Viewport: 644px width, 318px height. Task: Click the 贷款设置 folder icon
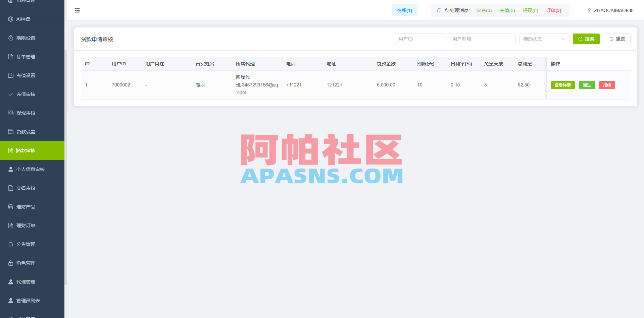pos(11,132)
